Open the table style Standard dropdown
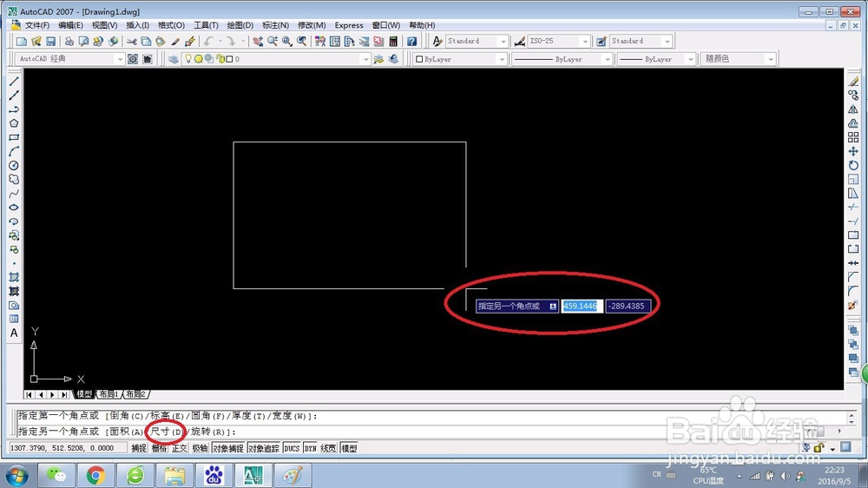Screen dimensions: 868x488 [667, 41]
